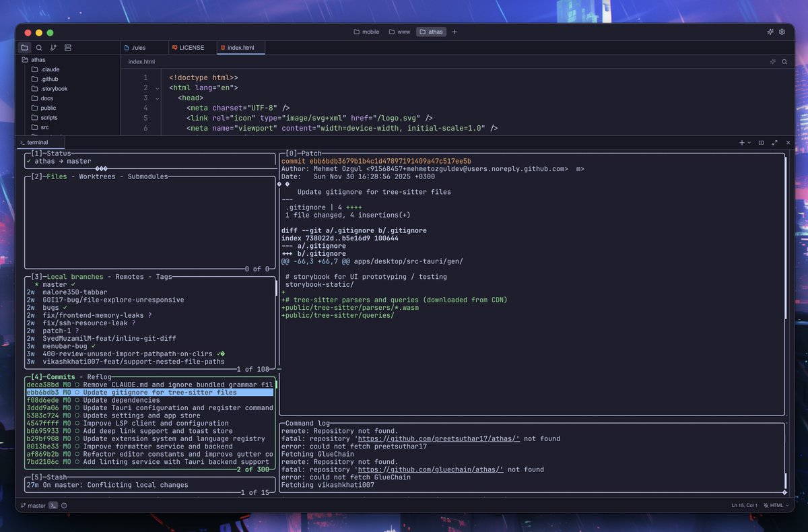This screenshot has width=808, height=532.
Task: Open settings with the title bar gear icon
Action: pos(782,32)
